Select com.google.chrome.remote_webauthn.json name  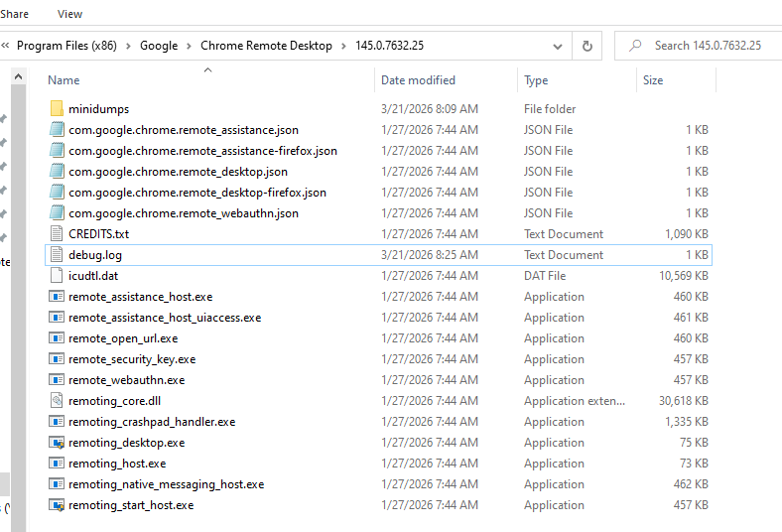tap(184, 213)
